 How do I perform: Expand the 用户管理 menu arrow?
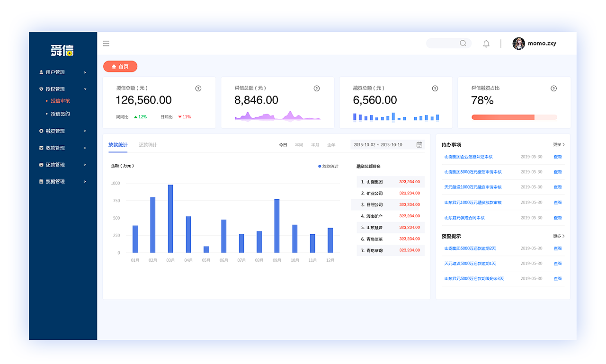pos(85,72)
